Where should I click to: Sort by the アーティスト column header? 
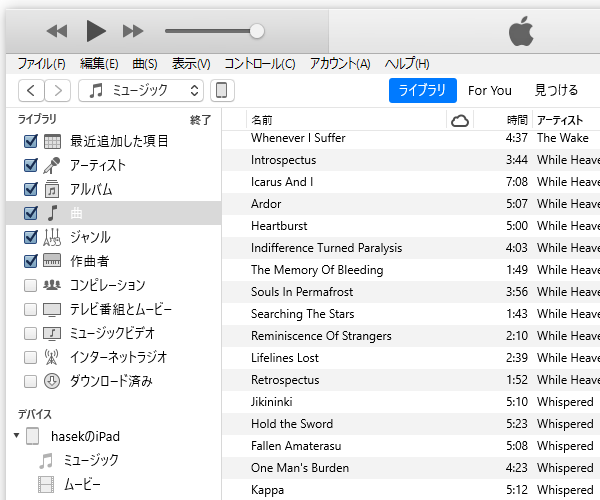point(559,120)
